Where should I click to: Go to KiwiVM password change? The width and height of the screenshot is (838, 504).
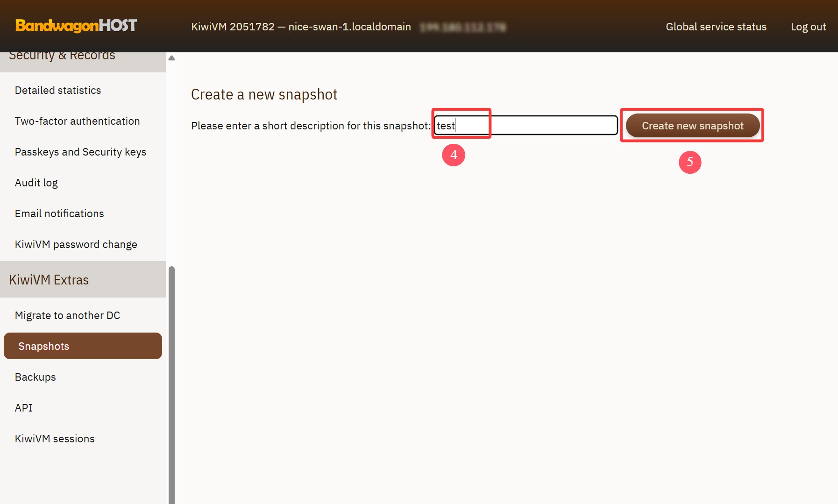76,244
